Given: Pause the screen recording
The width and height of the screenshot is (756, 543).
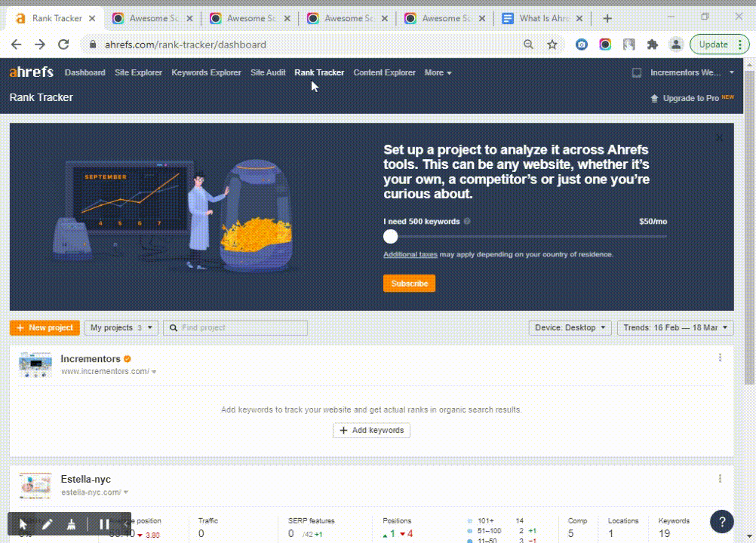Looking at the screenshot, I should [x=104, y=524].
